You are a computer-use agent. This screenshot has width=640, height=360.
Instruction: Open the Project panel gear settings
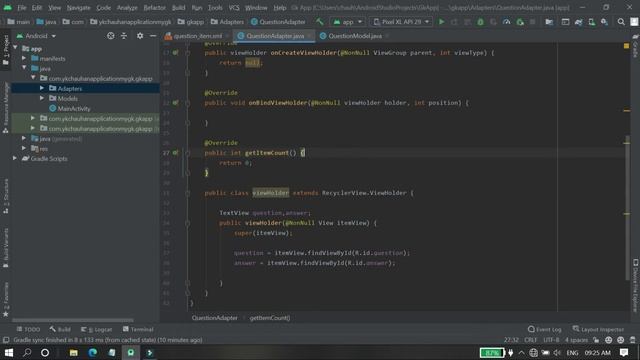pos(140,36)
